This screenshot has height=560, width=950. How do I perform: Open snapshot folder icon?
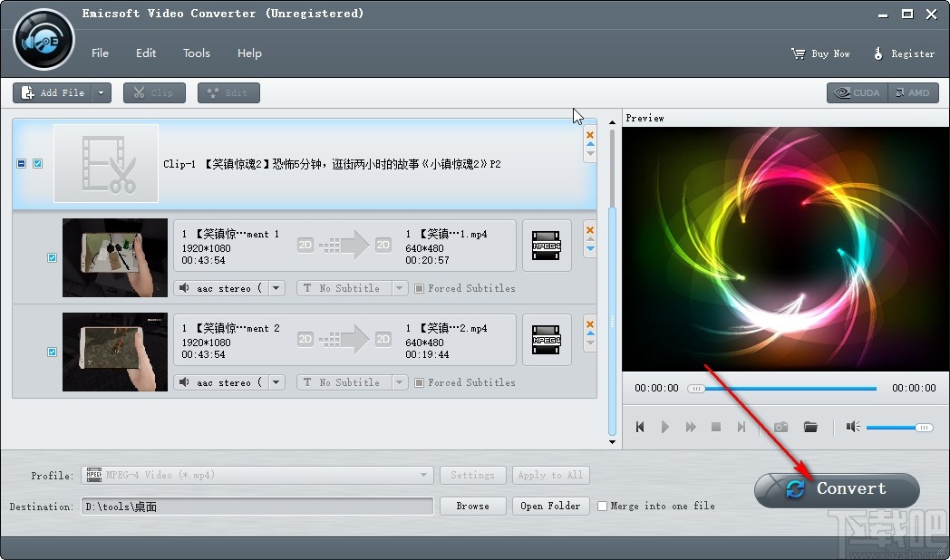[x=810, y=427]
